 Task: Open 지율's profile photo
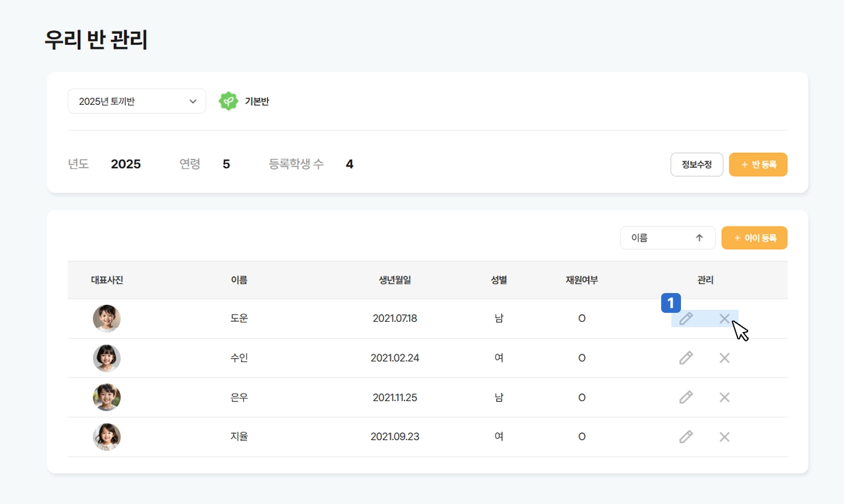click(x=107, y=437)
